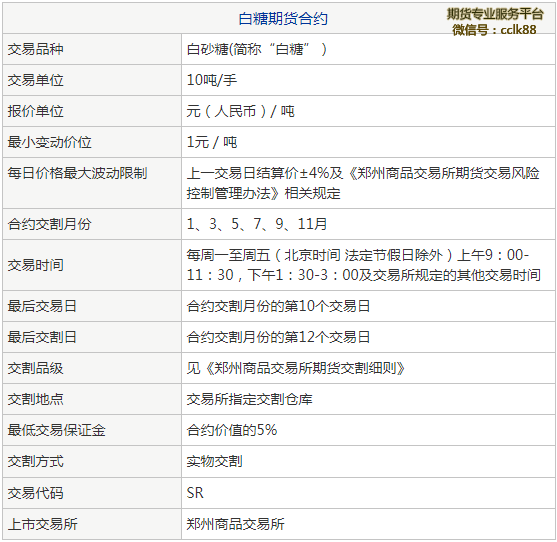Click the 最小变动价位 label
This screenshot has height=542, width=557.
(x=50, y=142)
